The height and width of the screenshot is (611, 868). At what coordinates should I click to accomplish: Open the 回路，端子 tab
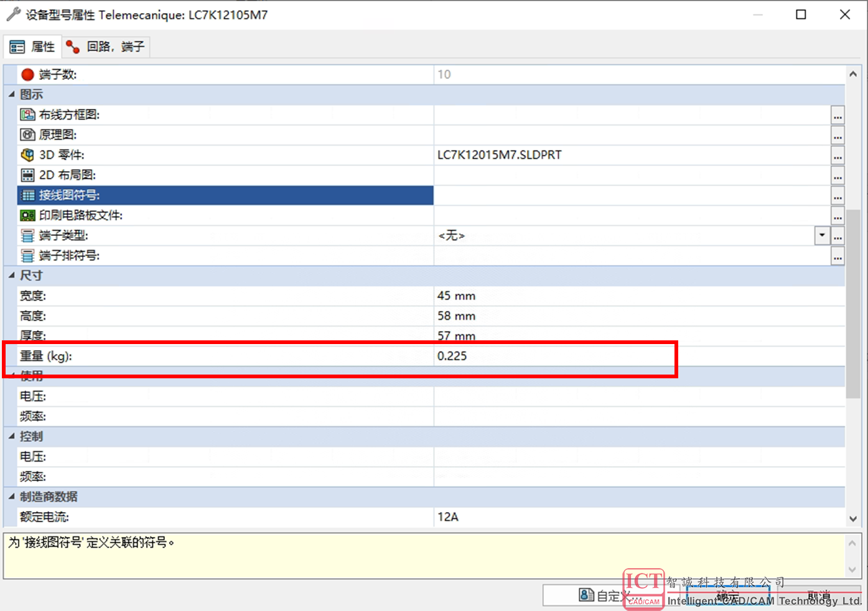[106, 47]
